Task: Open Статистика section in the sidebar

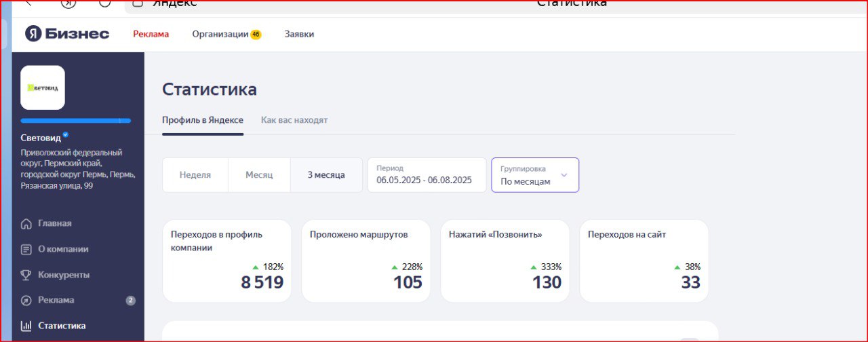Action: pos(62,326)
